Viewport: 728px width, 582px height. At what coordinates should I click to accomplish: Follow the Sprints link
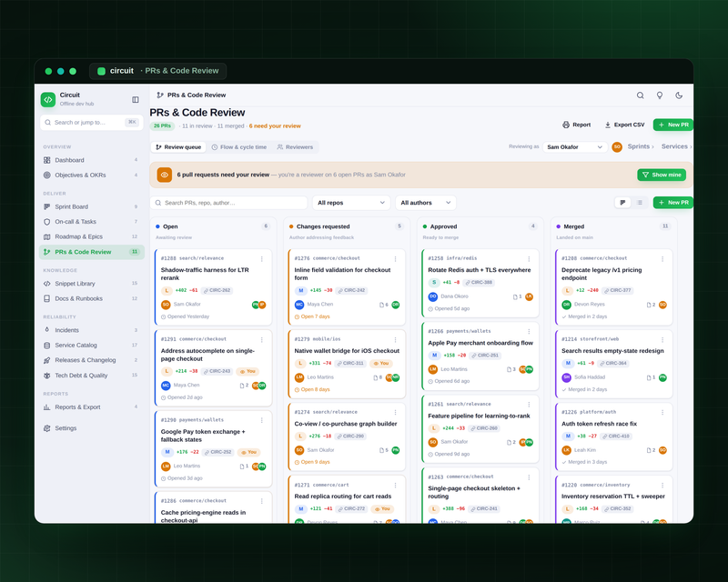pyautogui.click(x=641, y=146)
